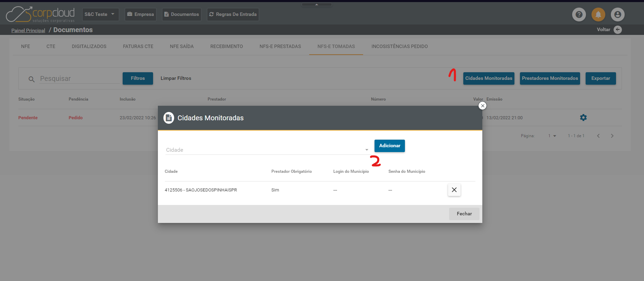The height and width of the screenshot is (281, 644).
Task: Open the notifications bell icon
Action: pos(598,15)
